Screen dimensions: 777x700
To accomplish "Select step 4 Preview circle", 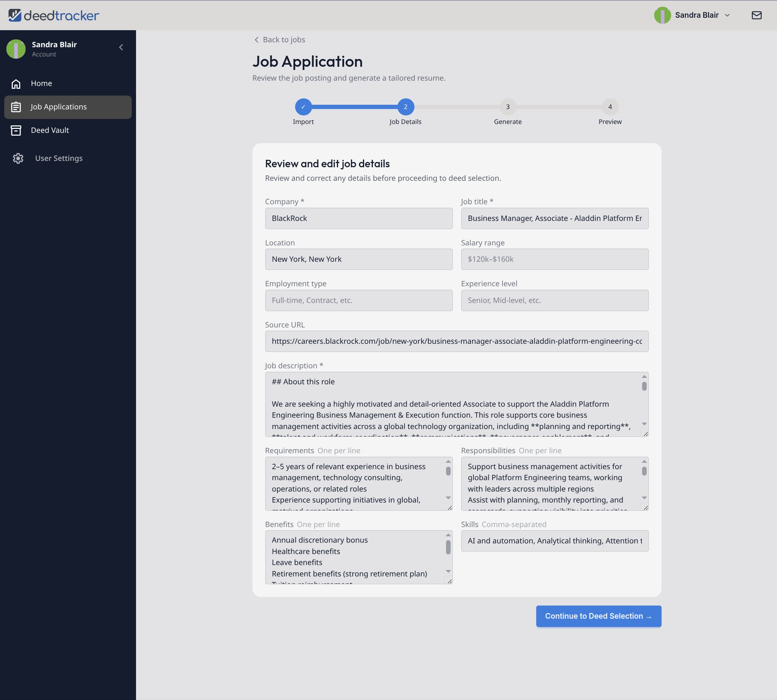I will click(610, 107).
